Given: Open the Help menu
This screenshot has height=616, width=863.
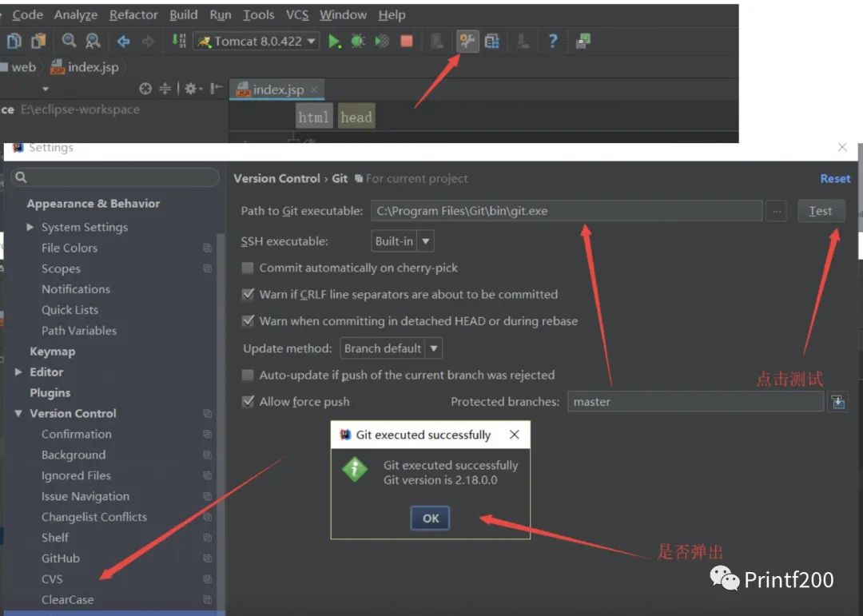Looking at the screenshot, I should pos(392,15).
